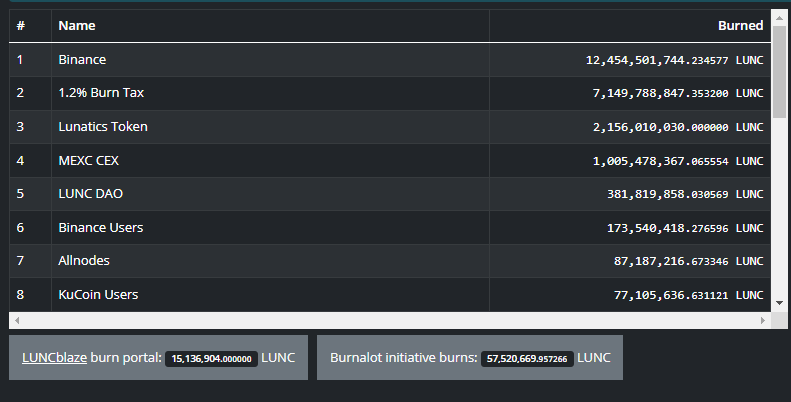
Task: Select the '1.2% Burn Tax' name cell
Action: click(270, 93)
